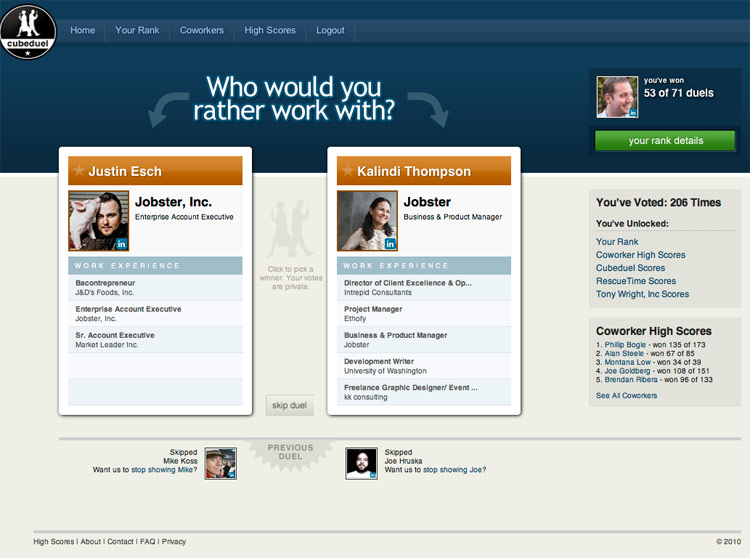The width and height of the screenshot is (750, 558).
Task: Click the dueling figures icon between cards
Action: pyautogui.click(x=288, y=230)
